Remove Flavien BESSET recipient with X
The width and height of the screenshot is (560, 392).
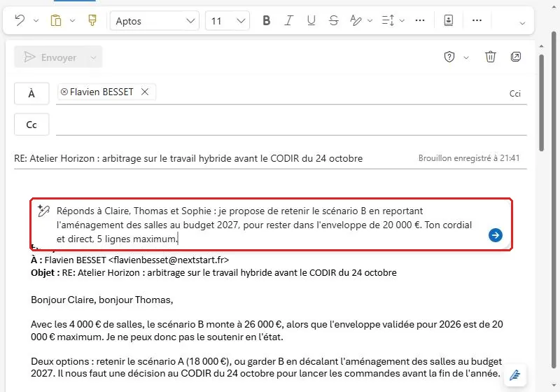[x=145, y=92]
